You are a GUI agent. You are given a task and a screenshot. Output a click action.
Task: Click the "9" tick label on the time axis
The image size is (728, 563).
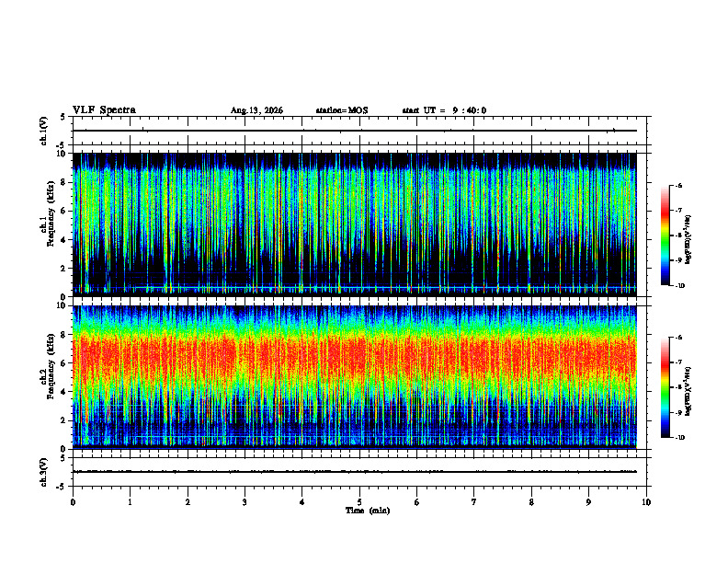588,502
